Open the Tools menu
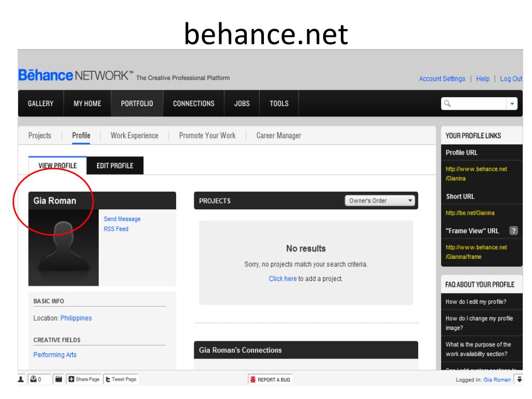Viewport: 532px width, 399px height. (x=279, y=103)
